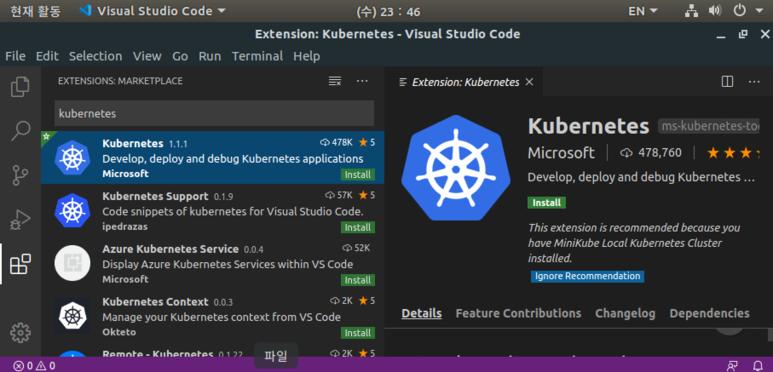Install the Kubernetes Support extension
The image size is (773, 372).
point(357,227)
